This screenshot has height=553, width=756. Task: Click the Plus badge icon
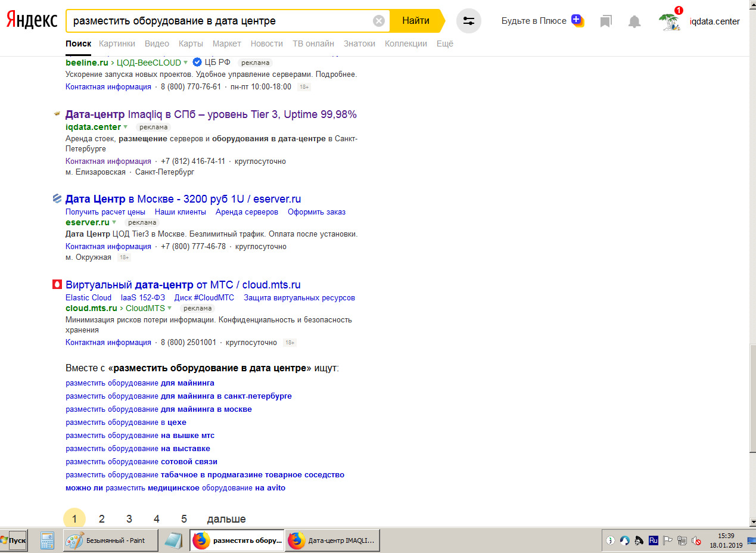[x=577, y=20]
